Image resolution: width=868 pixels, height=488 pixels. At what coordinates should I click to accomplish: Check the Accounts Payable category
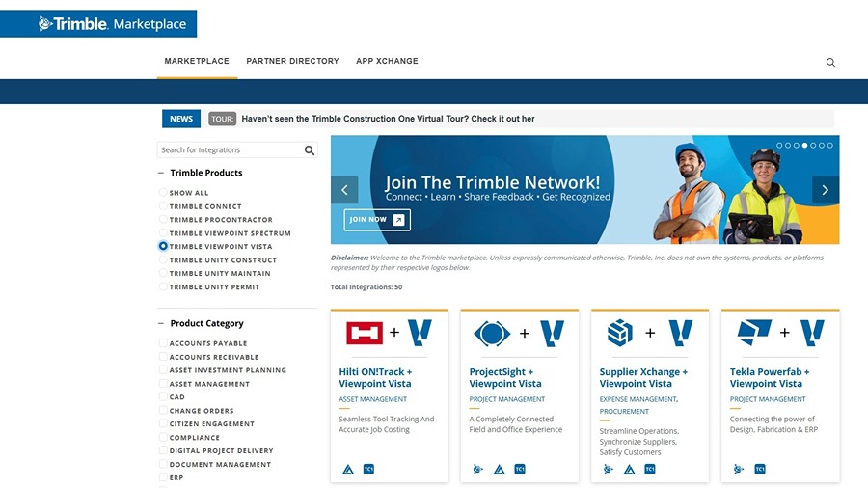(163, 343)
